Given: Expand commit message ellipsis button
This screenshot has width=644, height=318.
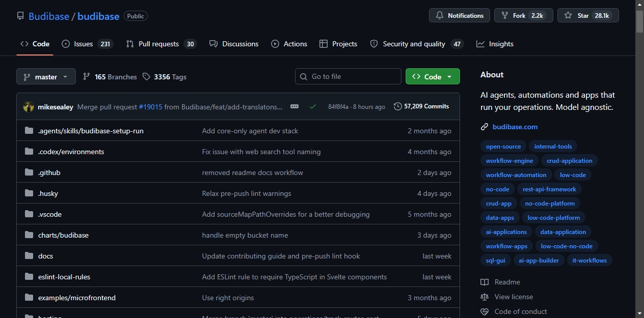Looking at the screenshot, I should pyautogui.click(x=294, y=107).
